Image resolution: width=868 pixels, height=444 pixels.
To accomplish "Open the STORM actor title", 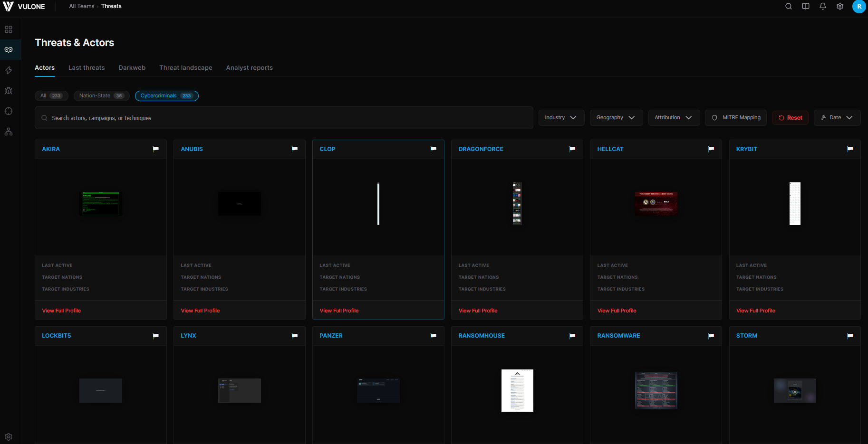I will click(747, 336).
